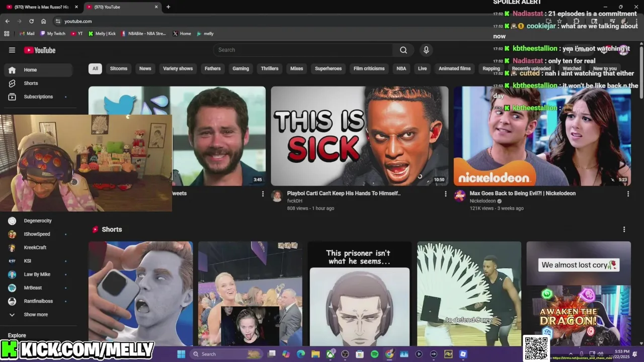
Task: Open 'Max Goes Back to Being Evil' title
Action: pos(522,193)
